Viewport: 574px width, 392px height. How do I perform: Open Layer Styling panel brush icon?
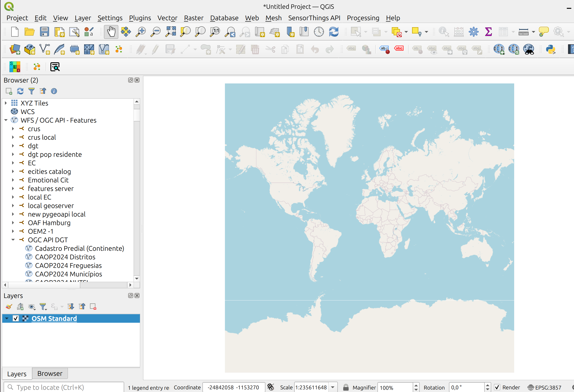9,307
